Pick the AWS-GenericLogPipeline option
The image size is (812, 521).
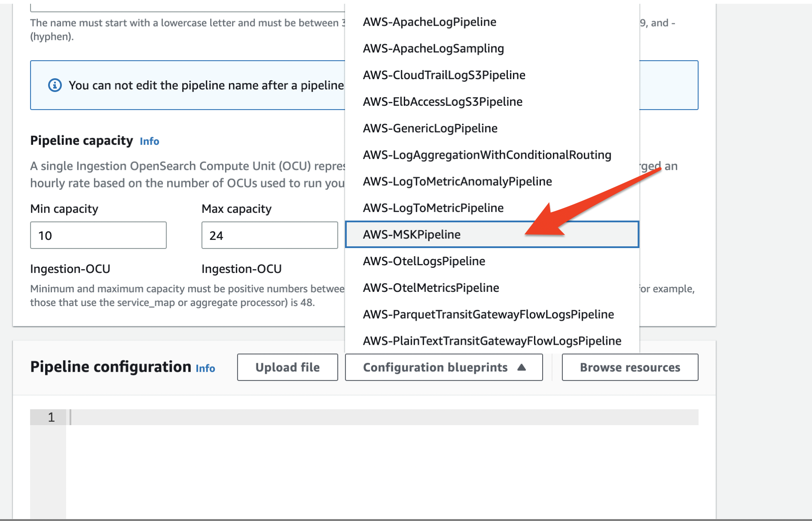coord(492,129)
